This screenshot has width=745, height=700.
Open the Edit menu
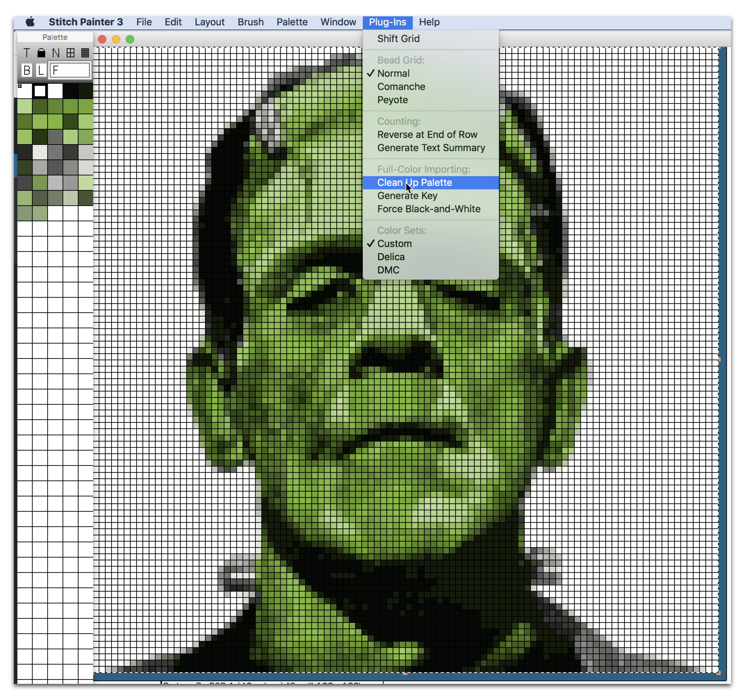[173, 22]
